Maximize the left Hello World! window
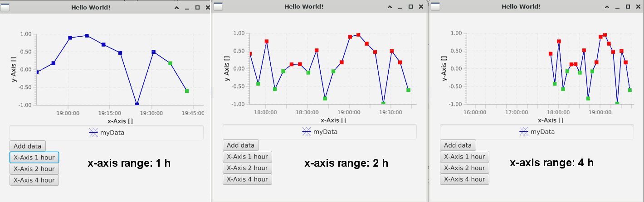Screen dimensions: 644x202 pos(197,8)
